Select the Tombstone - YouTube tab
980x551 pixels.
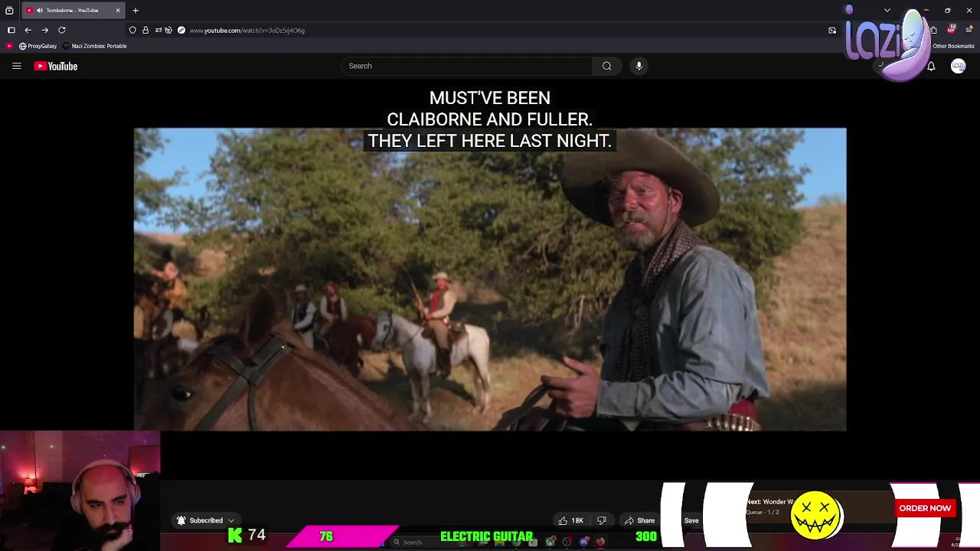point(73,11)
